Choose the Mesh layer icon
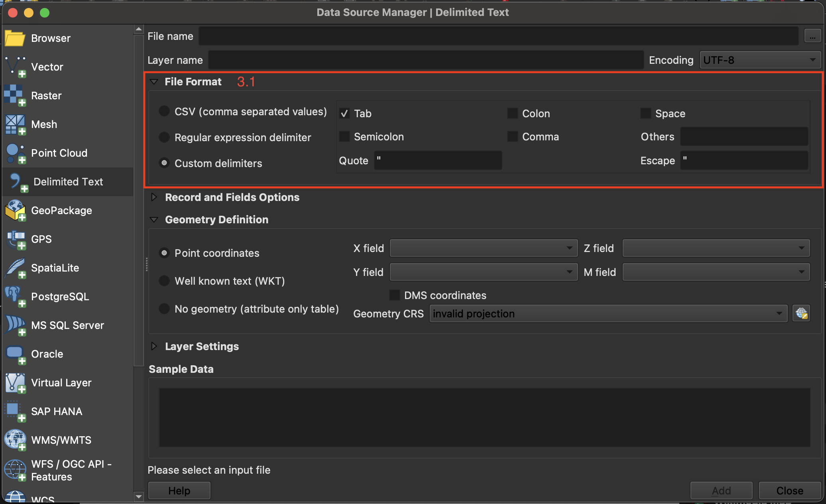Image resolution: width=826 pixels, height=504 pixels. tap(15, 124)
